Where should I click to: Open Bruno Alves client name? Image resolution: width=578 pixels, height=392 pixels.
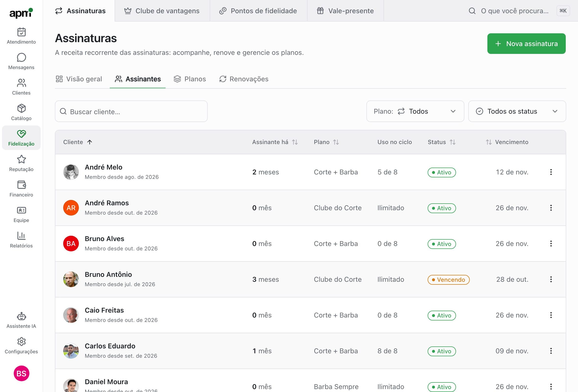click(x=105, y=239)
